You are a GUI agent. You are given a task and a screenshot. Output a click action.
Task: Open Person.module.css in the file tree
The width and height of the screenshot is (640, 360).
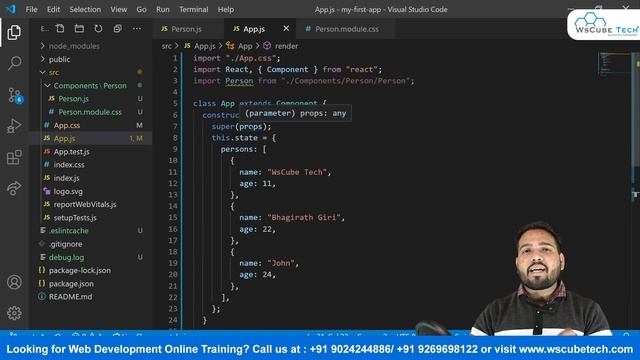[x=91, y=112]
